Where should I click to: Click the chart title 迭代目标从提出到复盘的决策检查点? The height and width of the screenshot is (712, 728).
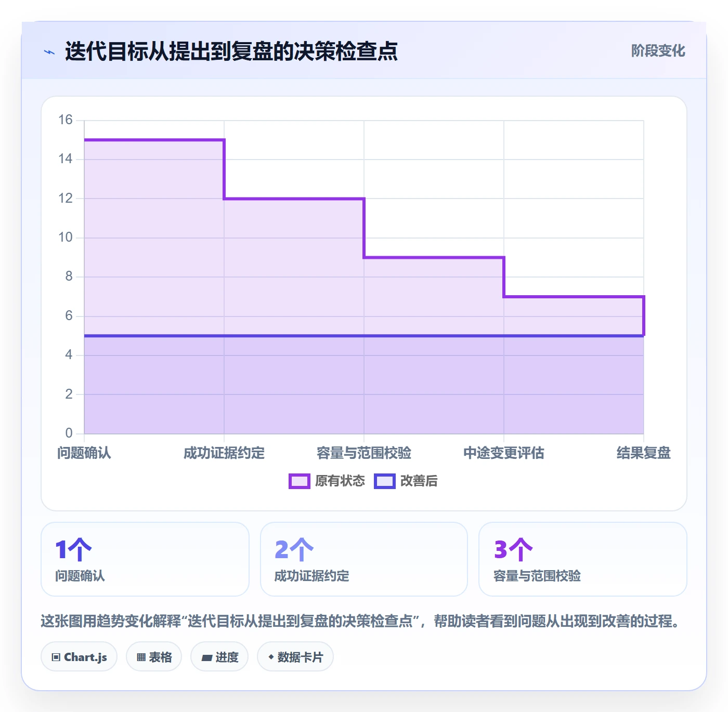tap(231, 51)
